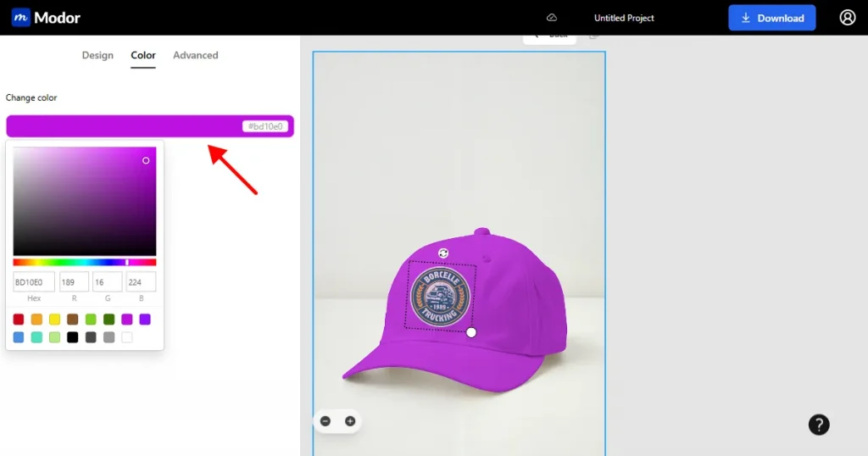
Task: Click the purple Change color bar
Action: coord(150,126)
